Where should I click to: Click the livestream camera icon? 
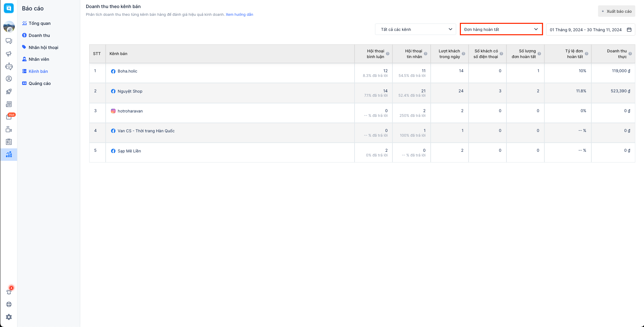(9, 130)
